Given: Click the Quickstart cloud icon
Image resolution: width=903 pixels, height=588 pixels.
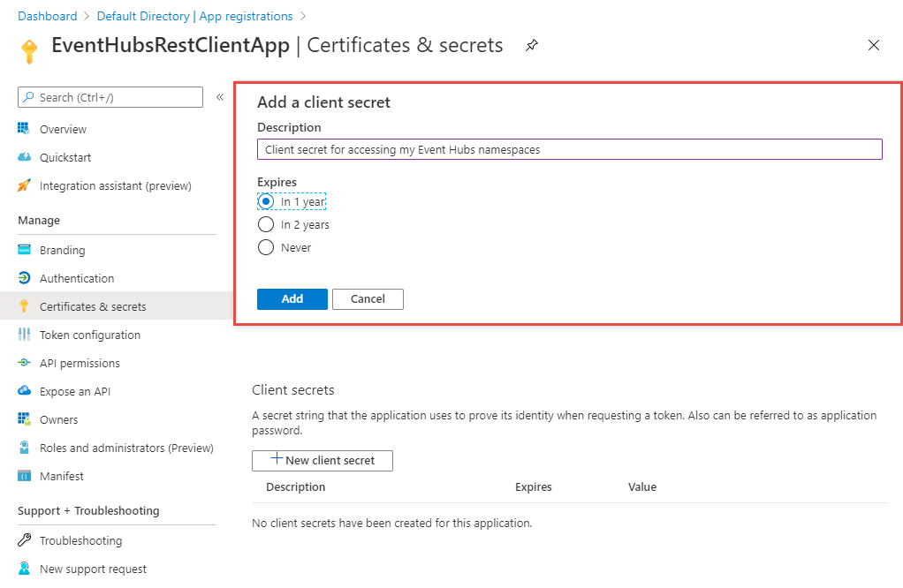Looking at the screenshot, I should click(x=24, y=157).
